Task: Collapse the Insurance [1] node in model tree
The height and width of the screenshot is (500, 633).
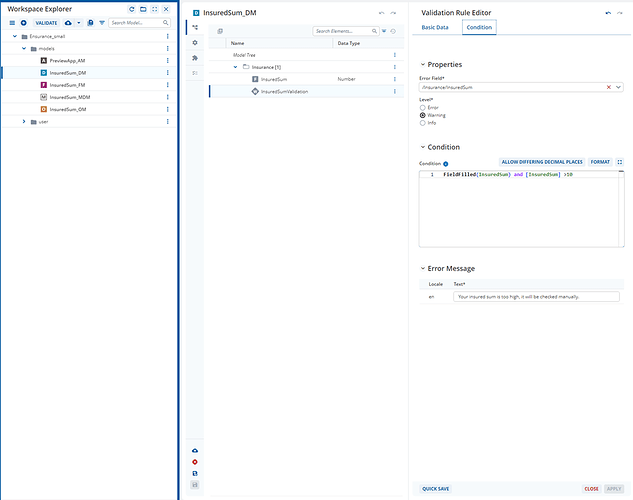Action: coord(235,67)
